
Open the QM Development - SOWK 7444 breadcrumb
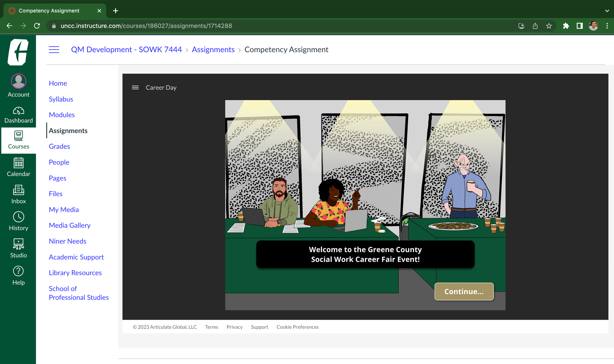[x=126, y=50]
